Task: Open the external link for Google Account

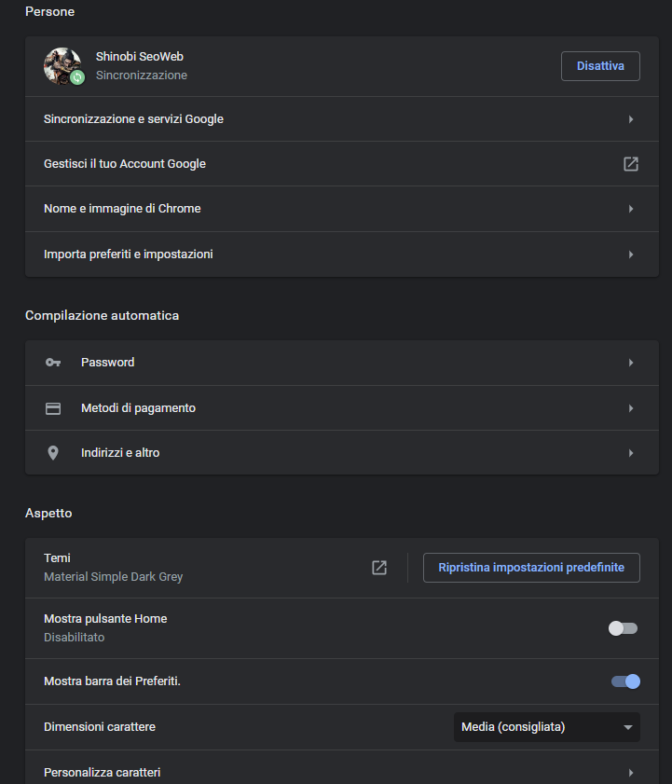Action: 631,164
